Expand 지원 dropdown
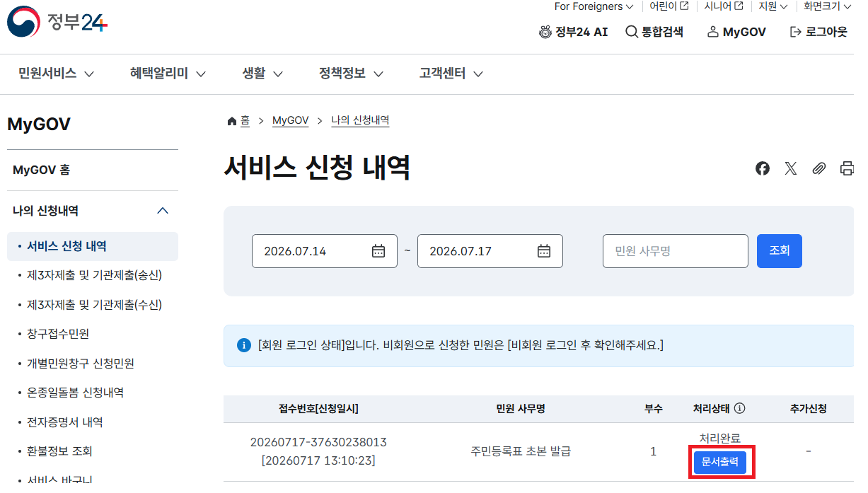The height and width of the screenshot is (493, 868). 773,6
